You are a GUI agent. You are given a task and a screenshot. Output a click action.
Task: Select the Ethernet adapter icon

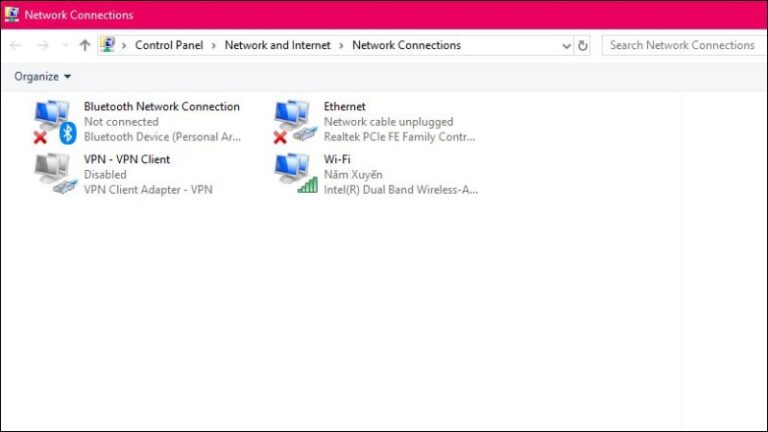[x=295, y=122]
